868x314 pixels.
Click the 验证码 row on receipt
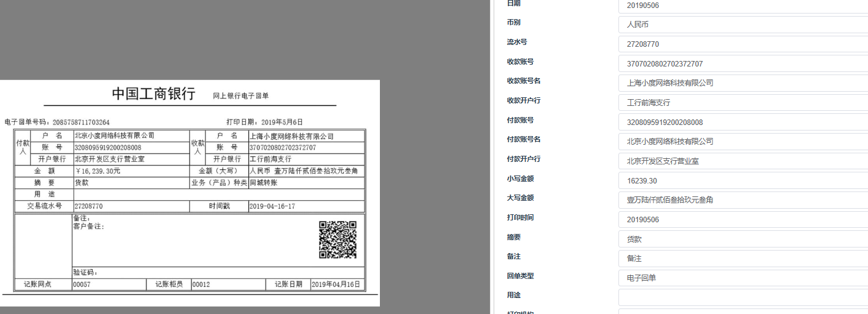[x=218, y=272]
